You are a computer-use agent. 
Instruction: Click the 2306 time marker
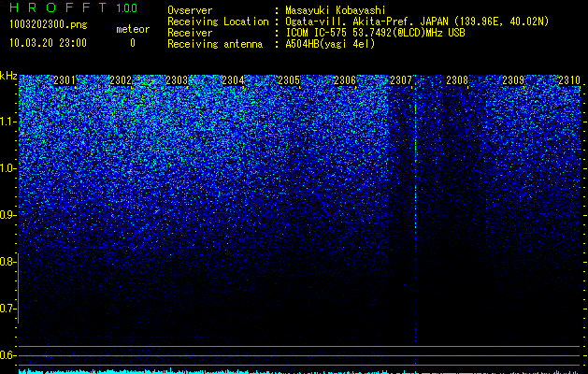pos(345,79)
